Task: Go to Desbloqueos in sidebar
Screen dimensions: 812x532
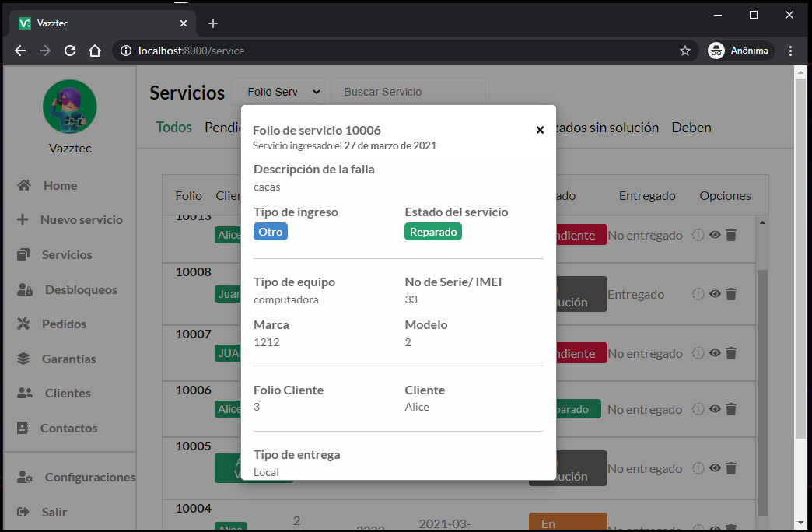Action: click(x=81, y=289)
